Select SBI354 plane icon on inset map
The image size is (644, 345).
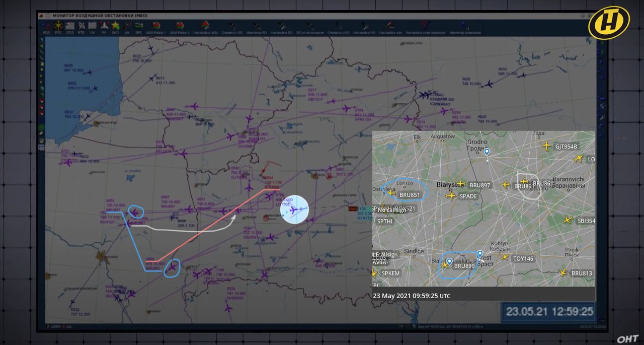(x=569, y=220)
